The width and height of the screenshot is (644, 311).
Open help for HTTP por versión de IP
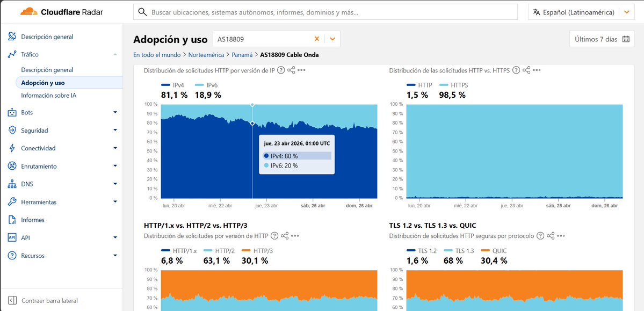coord(281,70)
